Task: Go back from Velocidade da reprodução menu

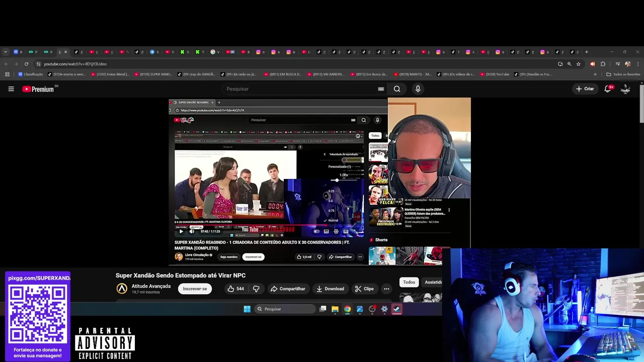Action: [325, 154]
